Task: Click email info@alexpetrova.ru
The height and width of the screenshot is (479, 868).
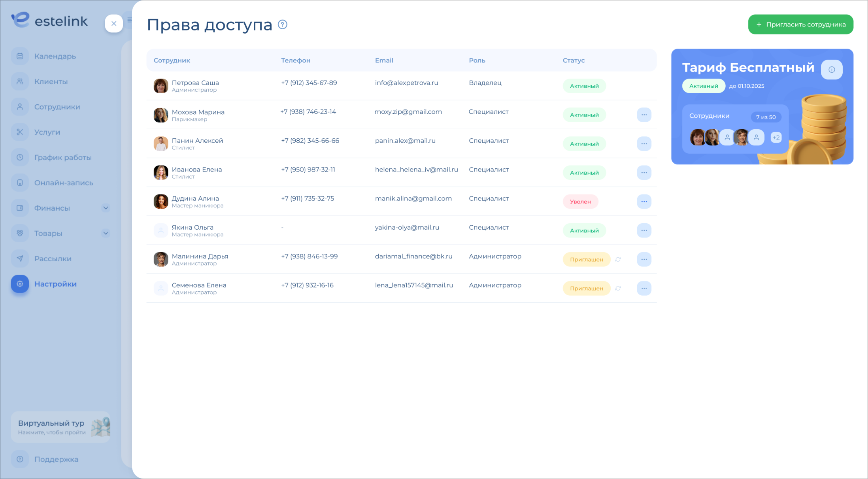Action: coord(406,83)
